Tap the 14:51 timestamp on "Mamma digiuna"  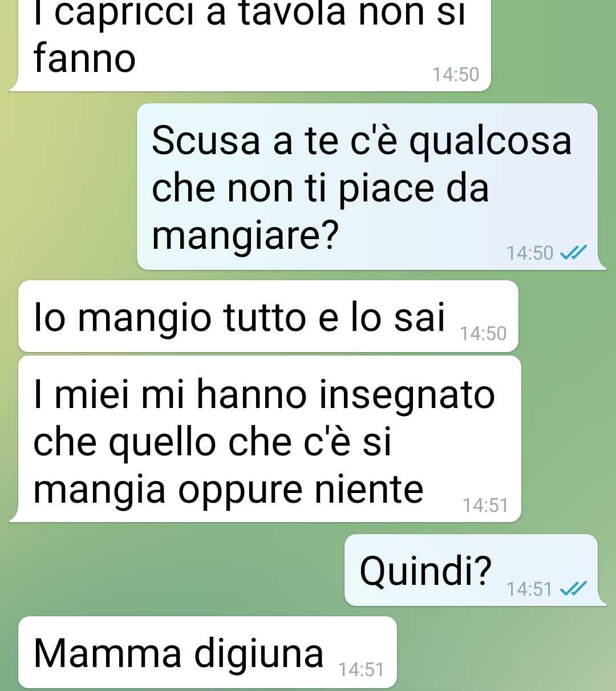click(x=361, y=669)
